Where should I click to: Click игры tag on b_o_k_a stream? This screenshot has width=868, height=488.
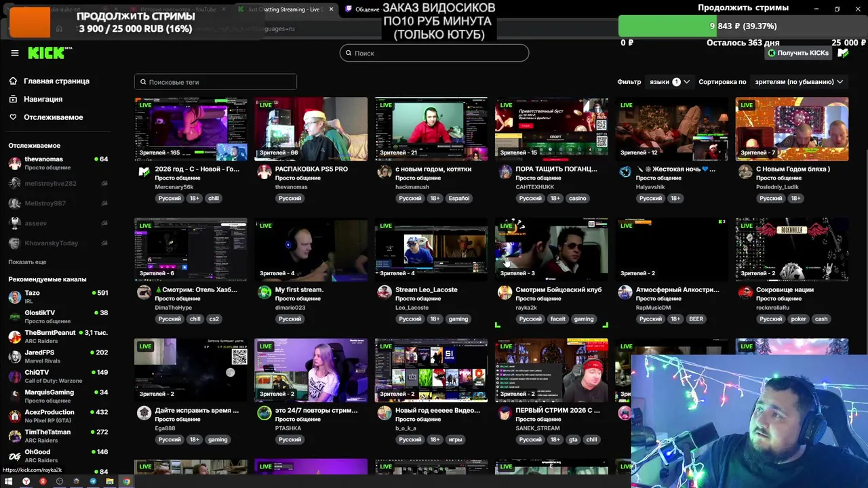coord(455,440)
